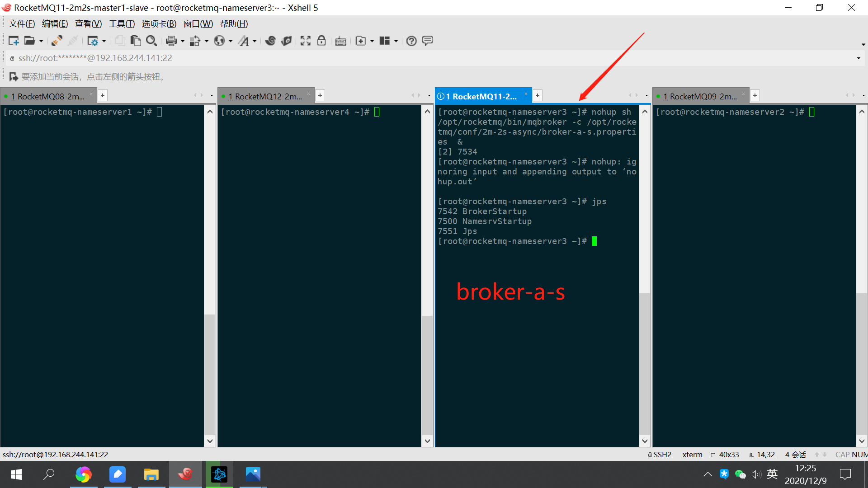Screen dimensions: 868x488
Task: Select the RocketMQ12-2m... tab
Action: click(265, 96)
